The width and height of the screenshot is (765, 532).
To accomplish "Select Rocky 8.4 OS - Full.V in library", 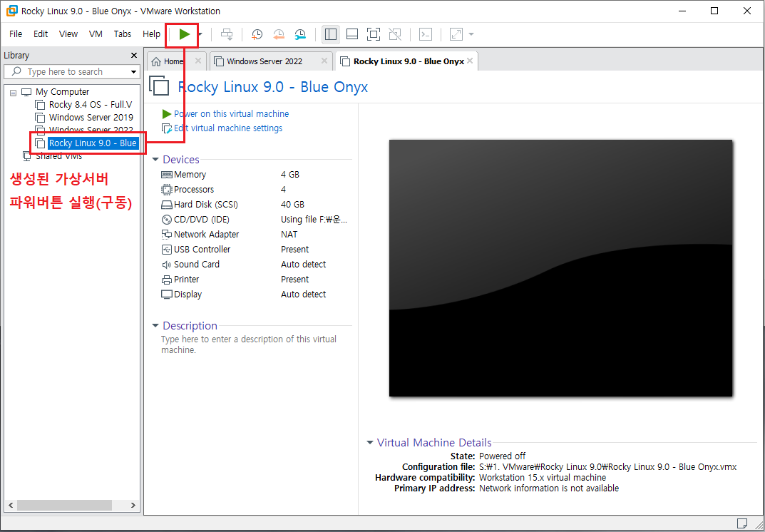I will pos(91,104).
